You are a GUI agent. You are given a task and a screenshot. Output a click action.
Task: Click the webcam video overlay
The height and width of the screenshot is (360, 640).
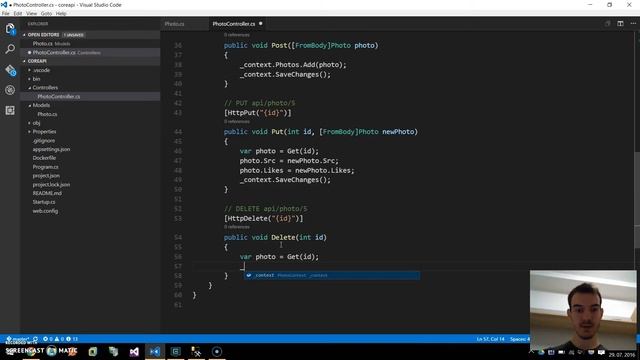point(583,310)
